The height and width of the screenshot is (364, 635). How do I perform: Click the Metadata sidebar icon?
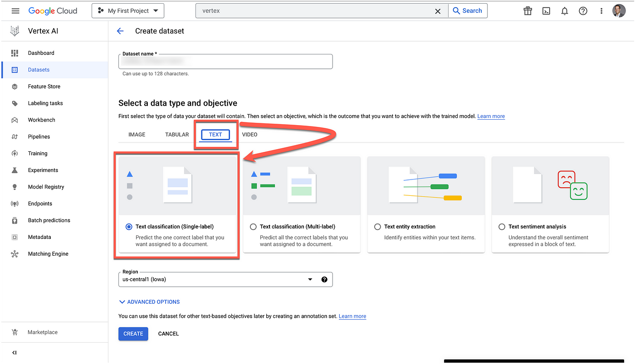coord(15,238)
